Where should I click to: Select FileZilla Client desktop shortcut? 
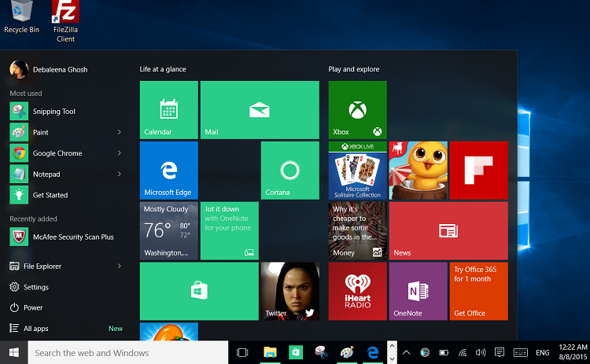65,21
